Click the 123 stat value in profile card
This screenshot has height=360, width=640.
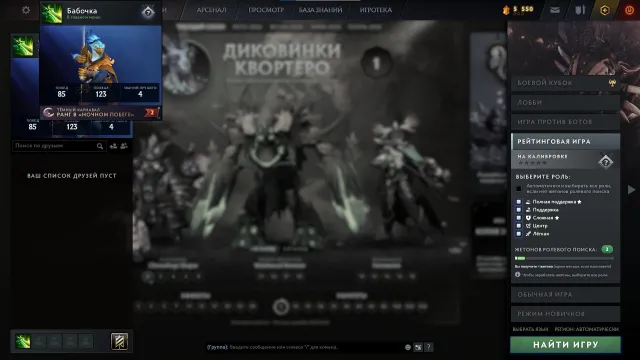point(101,94)
